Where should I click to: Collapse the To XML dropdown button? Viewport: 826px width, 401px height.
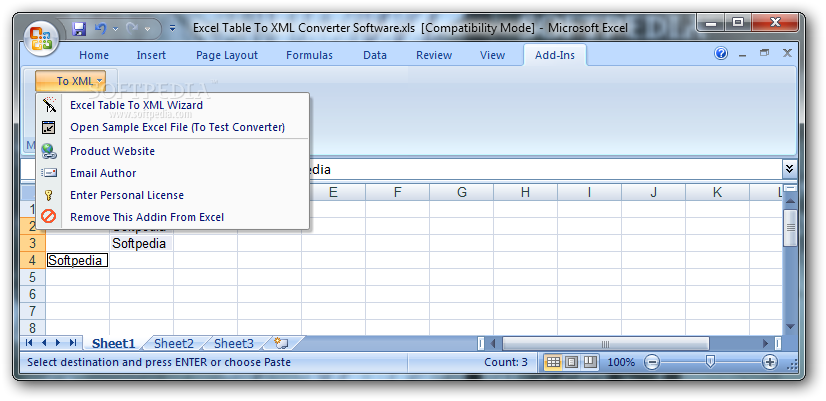point(71,81)
